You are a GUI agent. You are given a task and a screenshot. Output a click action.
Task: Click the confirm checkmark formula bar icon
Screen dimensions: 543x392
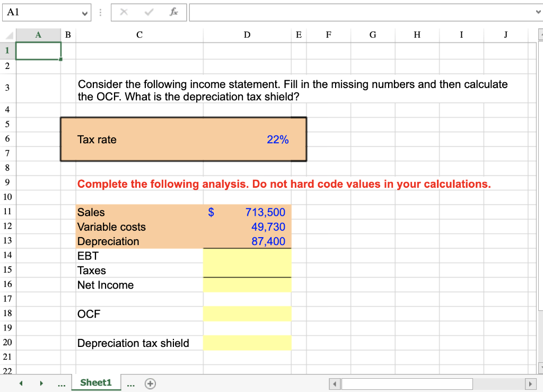click(149, 12)
